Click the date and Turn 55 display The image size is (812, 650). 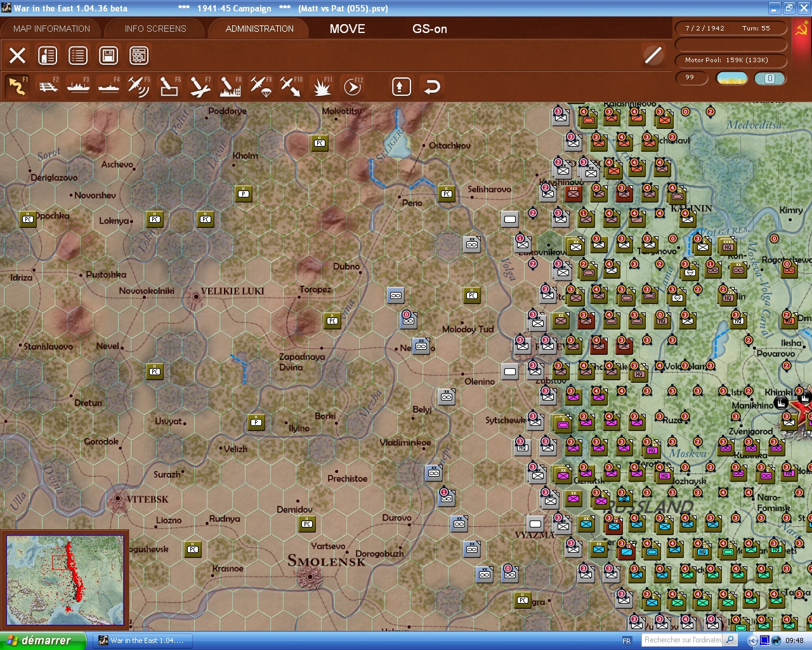tap(731, 29)
